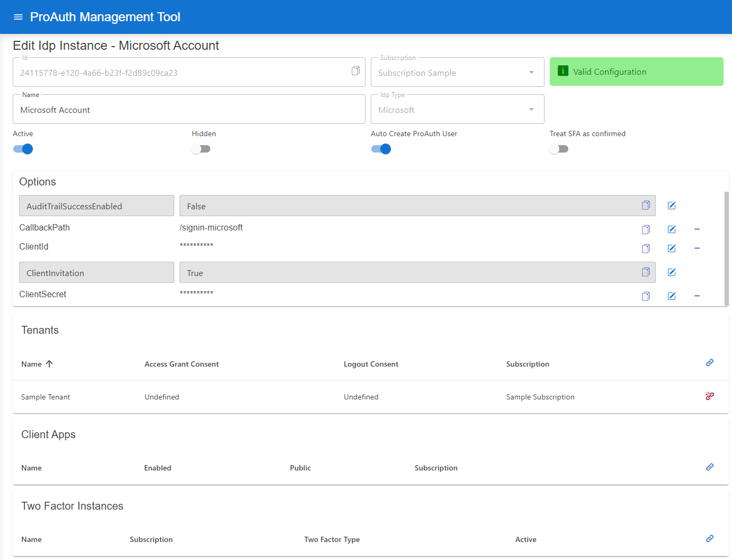Click the Options list vertical scrollbar
732x560 pixels.
[726, 248]
